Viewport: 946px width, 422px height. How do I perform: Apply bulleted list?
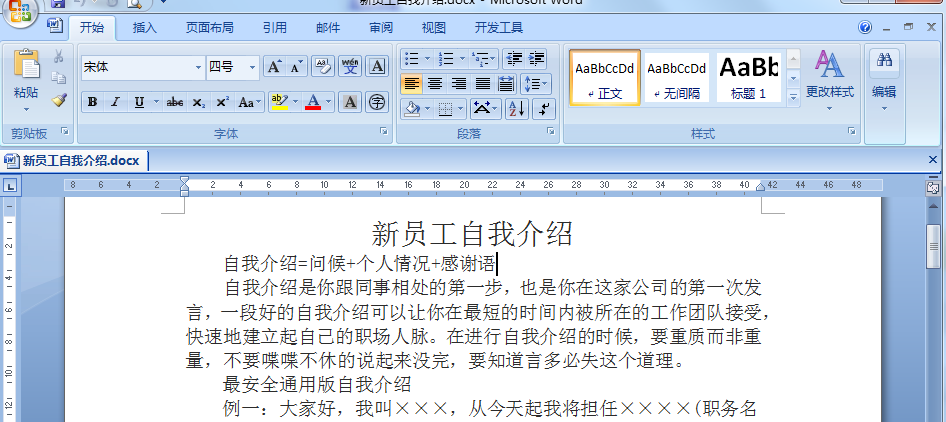pyautogui.click(x=412, y=59)
